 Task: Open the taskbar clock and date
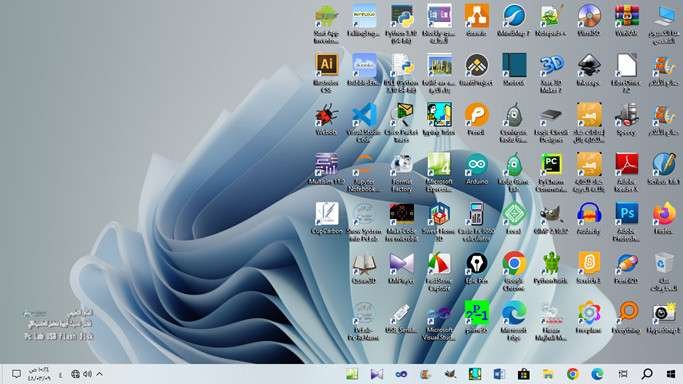39,374
